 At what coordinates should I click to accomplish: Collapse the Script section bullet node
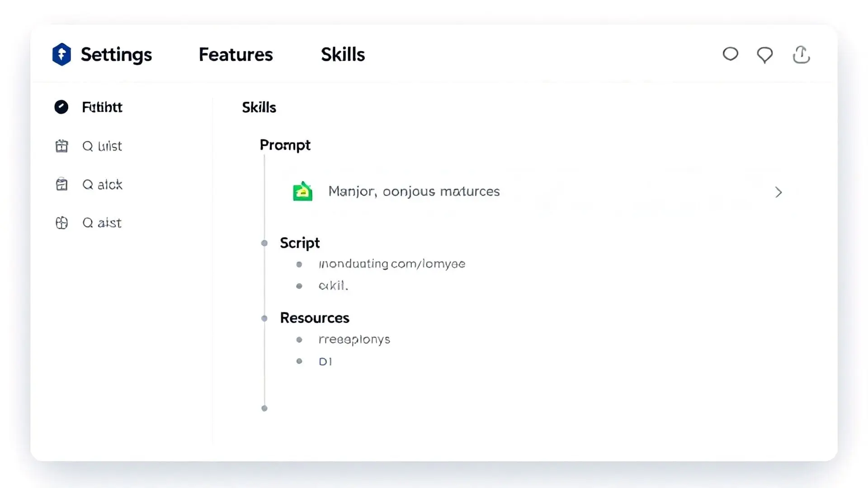(264, 243)
